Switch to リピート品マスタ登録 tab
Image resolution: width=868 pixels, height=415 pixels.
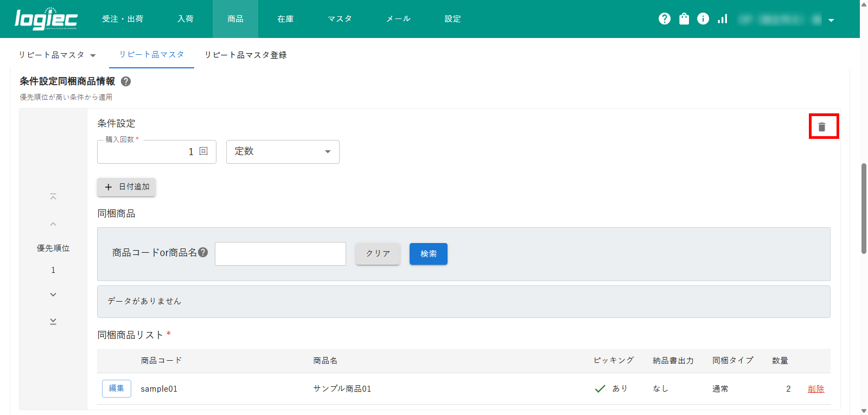click(245, 55)
